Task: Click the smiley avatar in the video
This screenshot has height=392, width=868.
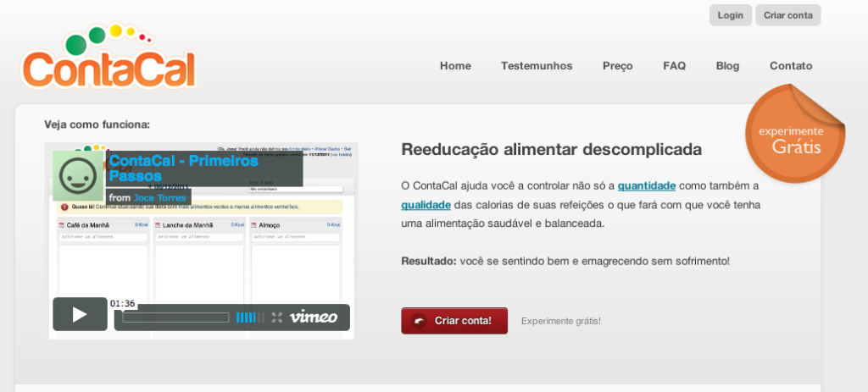Action: tap(78, 176)
